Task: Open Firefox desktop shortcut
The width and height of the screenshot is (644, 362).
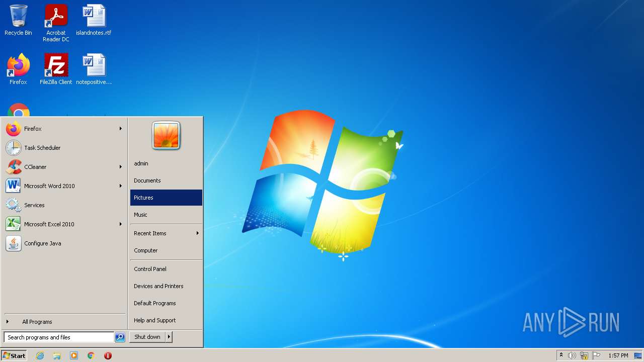Action: pyautogui.click(x=18, y=69)
